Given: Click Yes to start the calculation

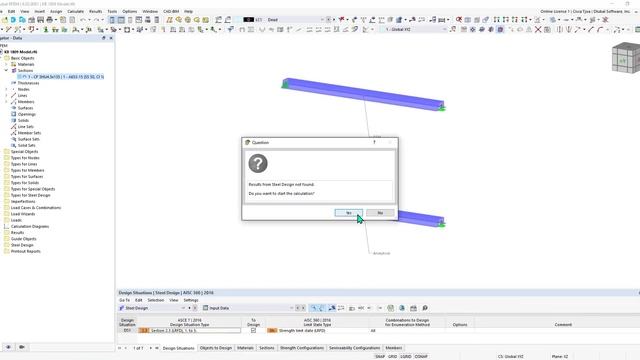Looking at the screenshot, I should 348,213.
